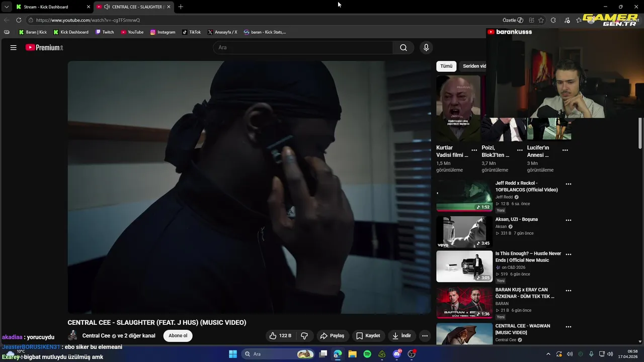
Task: Click the search magnifier button
Action: point(404,47)
